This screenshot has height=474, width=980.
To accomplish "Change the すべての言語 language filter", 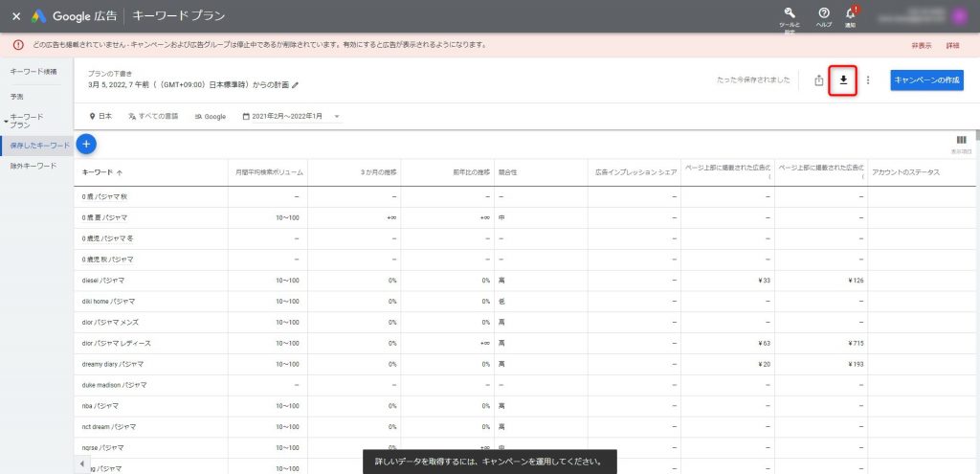I will (153, 117).
